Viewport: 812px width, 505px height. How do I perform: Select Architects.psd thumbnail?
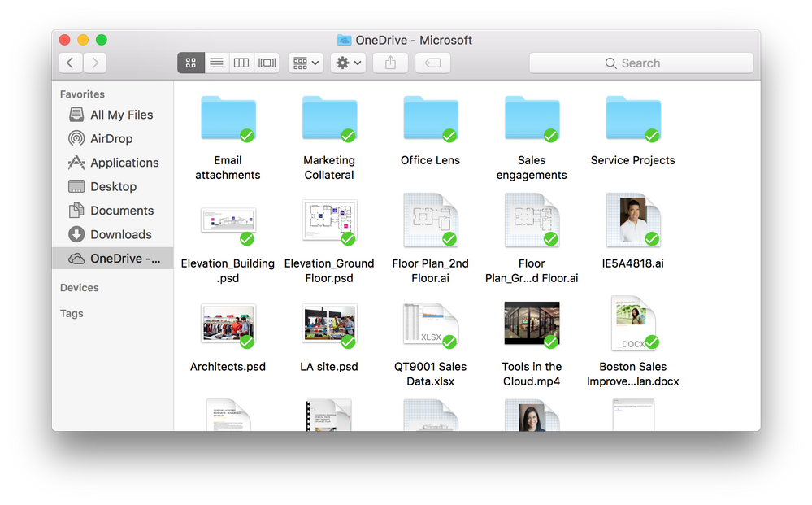pos(228,324)
